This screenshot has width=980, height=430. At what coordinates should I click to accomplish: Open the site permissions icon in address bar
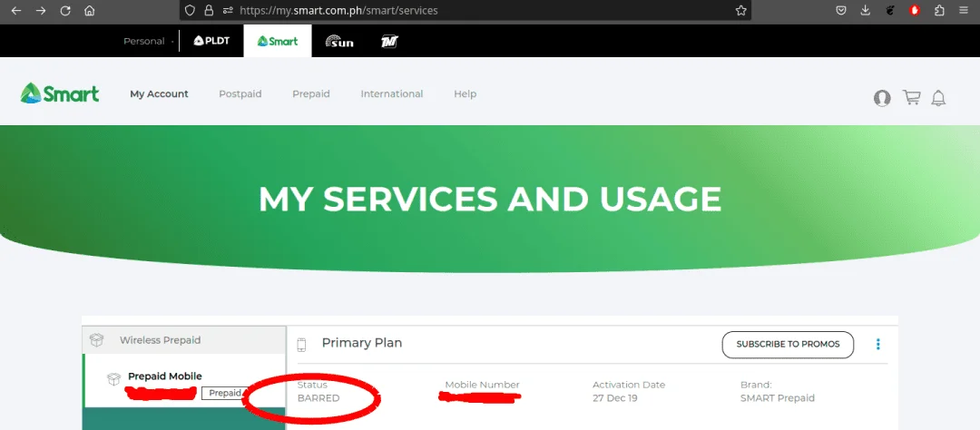coord(228,11)
